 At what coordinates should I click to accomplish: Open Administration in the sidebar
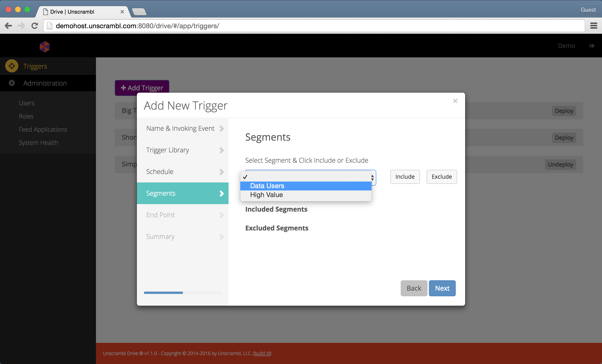[x=48, y=83]
